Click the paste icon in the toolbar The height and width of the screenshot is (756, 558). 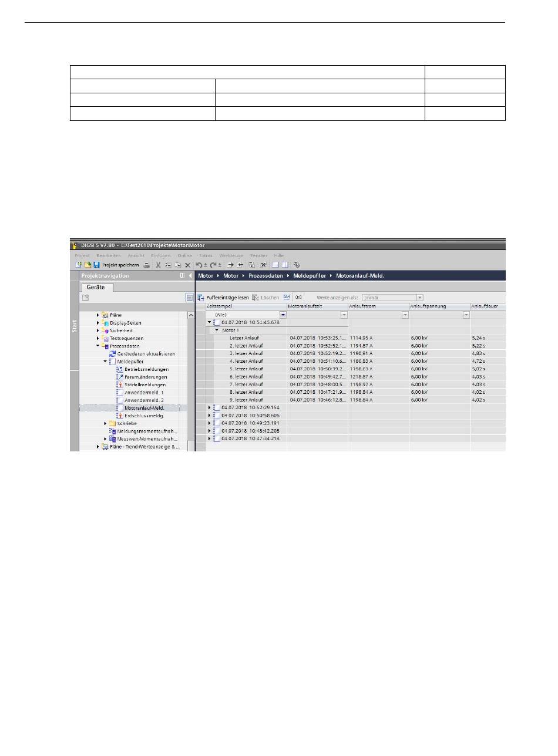178,265
